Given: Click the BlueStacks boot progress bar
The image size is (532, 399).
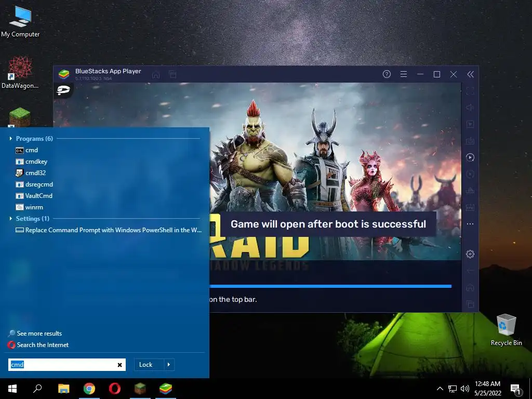Looking at the screenshot, I should click(x=330, y=286).
